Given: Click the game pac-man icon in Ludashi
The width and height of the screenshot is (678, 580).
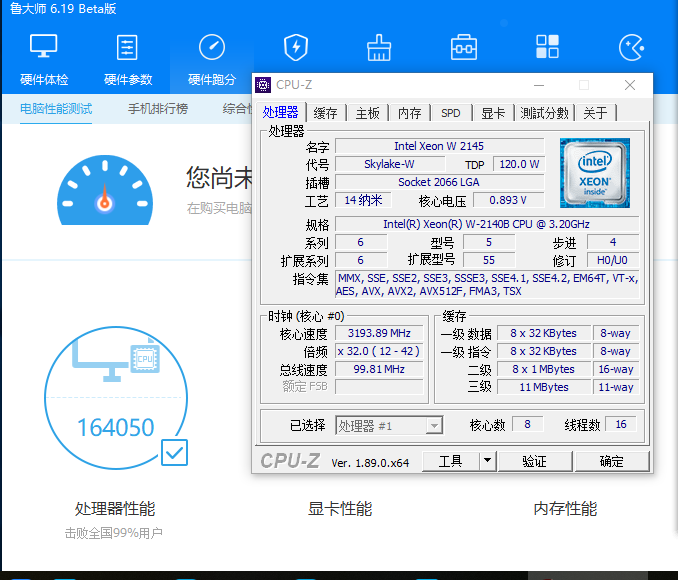Looking at the screenshot, I should pyautogui.click(x=631, y=47).
